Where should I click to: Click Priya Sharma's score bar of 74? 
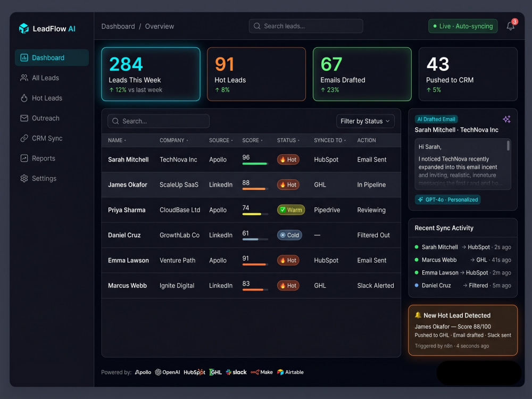[x=255, y=214]
